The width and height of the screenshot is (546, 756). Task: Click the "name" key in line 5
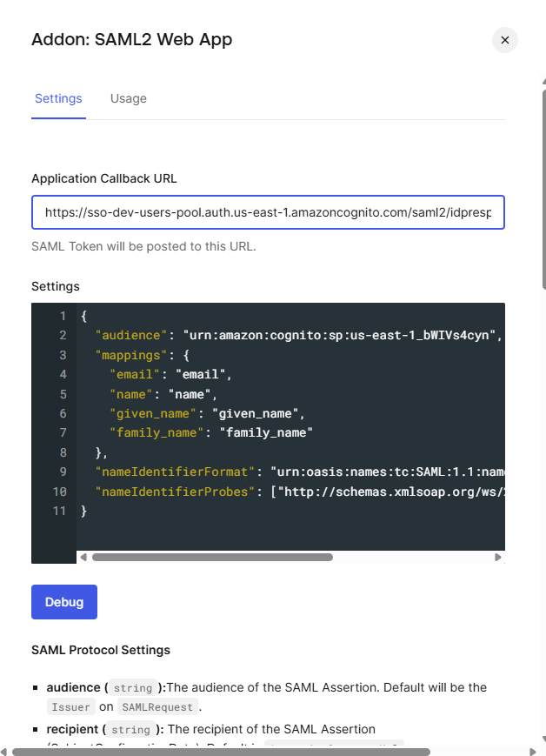(x=130, y=394)
